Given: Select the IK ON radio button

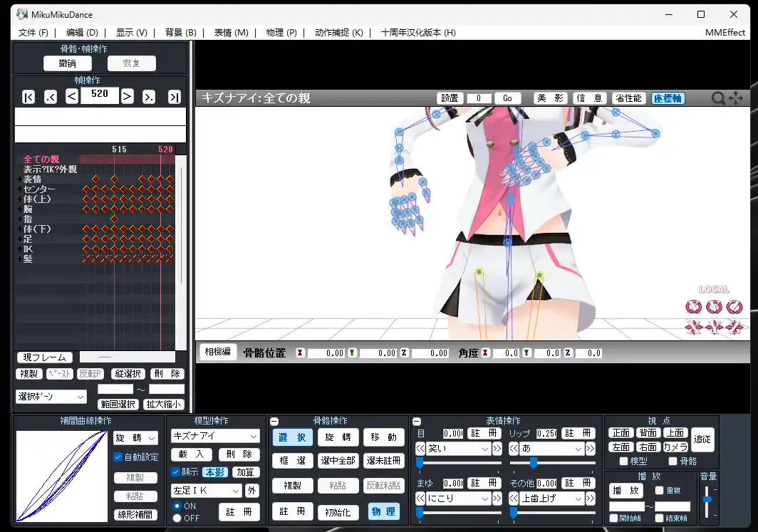Looking at the screenshot, I should [177, 506].
